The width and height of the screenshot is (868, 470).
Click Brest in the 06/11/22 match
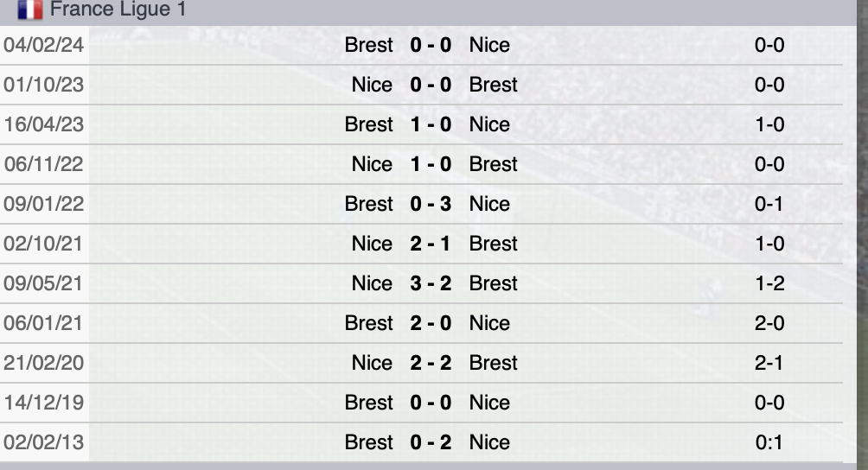pyautogui.click(x=493, y=164)
